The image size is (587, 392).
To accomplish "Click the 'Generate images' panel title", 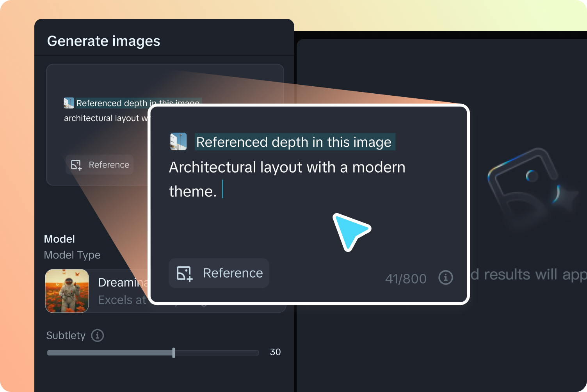I will pyautogui.click(x=103, y=41).
